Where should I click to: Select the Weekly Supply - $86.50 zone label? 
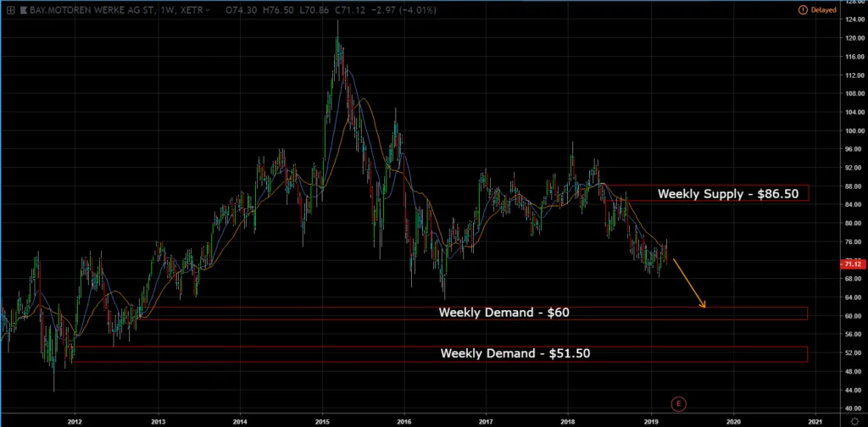click(x=728, y=193)
